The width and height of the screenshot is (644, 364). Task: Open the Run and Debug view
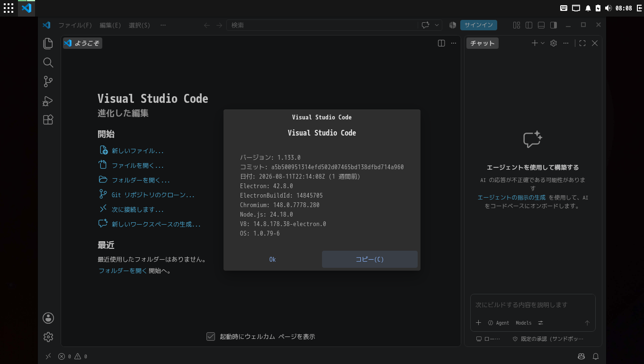coord(48,100)
